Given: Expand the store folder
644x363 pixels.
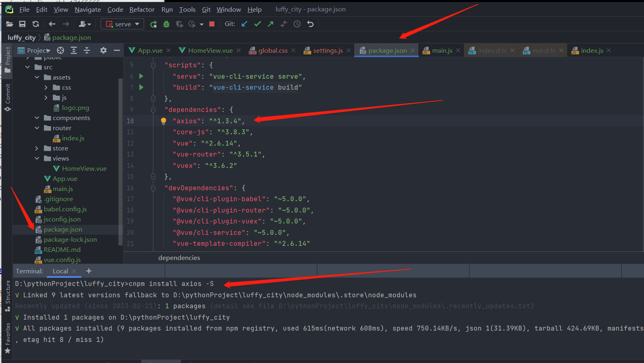Looking at the screenshot, I should (37, 148).
